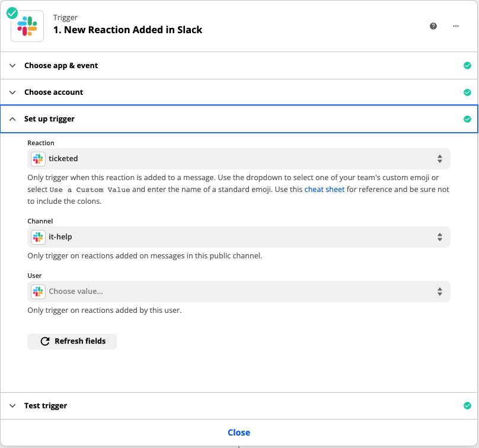Click the Slack icon in Reaction field
Image resolution: width=479 pixels, height=448 pixels.
click(38, 159)
